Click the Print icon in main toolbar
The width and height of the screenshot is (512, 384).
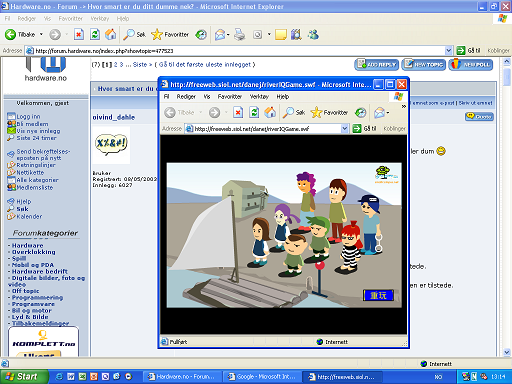(x=239, y=34)
